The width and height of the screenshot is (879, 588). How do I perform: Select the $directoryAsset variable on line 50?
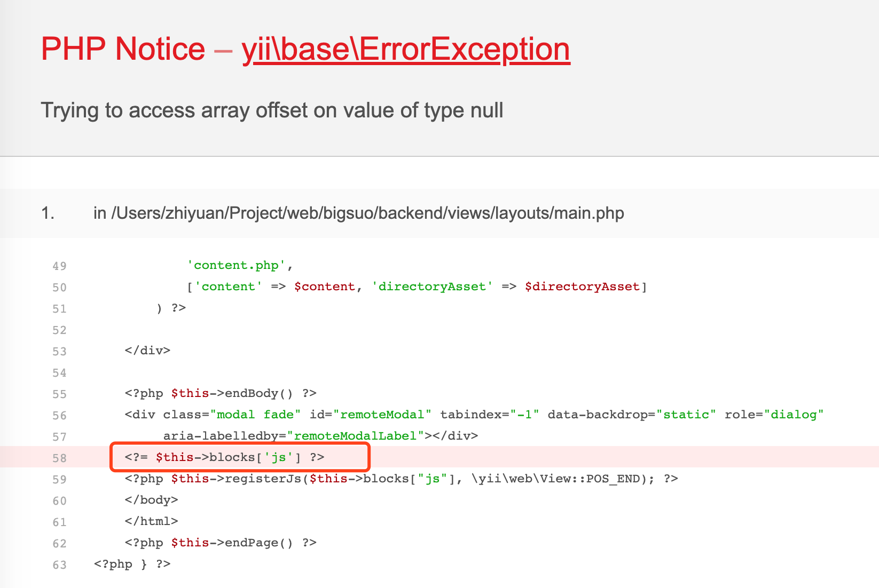(x=582, y=287)
